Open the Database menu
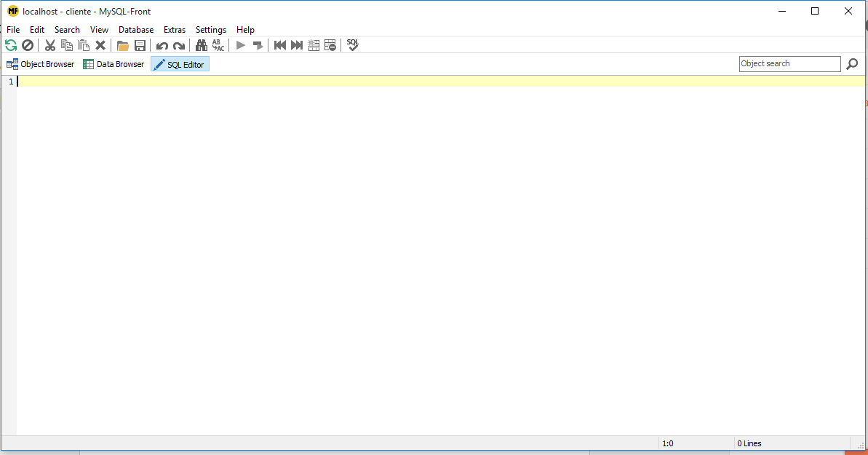This screenshot has width=868, height=455. (x=136, y=30)
